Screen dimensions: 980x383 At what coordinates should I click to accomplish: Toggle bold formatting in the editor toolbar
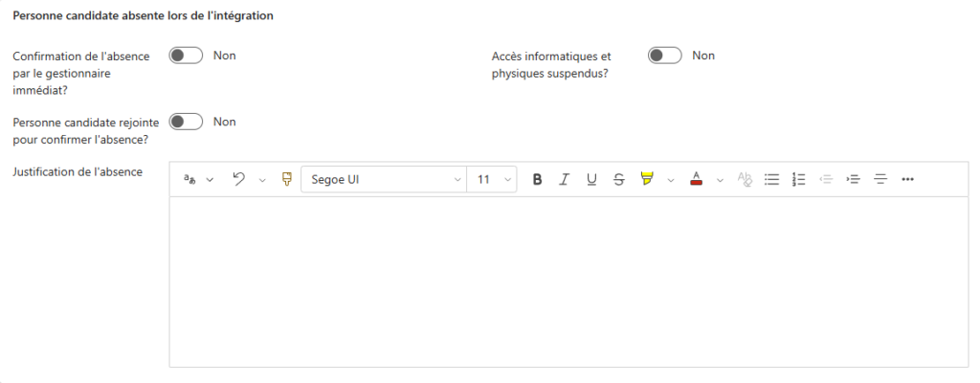coord(537,179)
